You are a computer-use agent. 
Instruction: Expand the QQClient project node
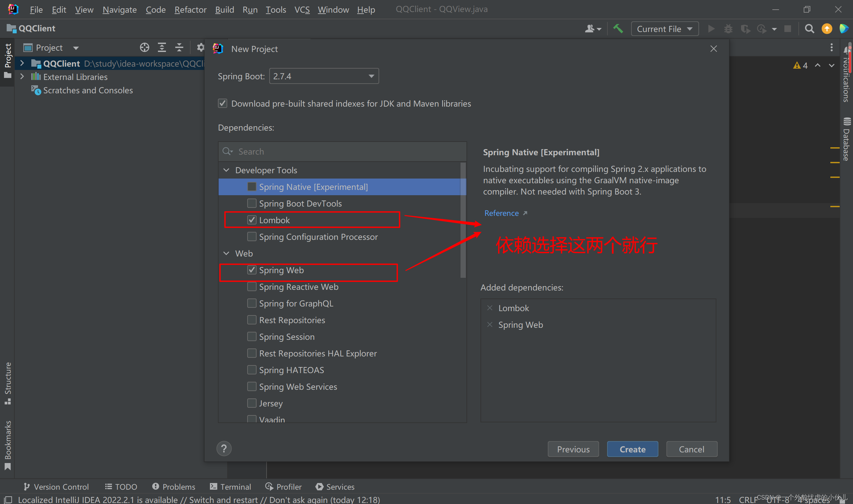pyautogui.click(x=22, y=63)
